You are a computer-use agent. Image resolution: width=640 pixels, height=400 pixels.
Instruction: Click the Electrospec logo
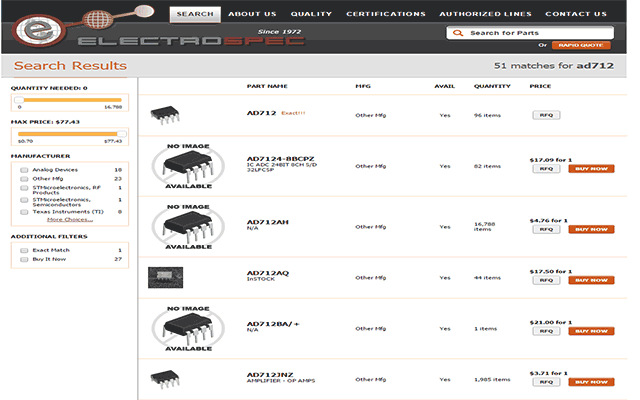pos(159,27)
